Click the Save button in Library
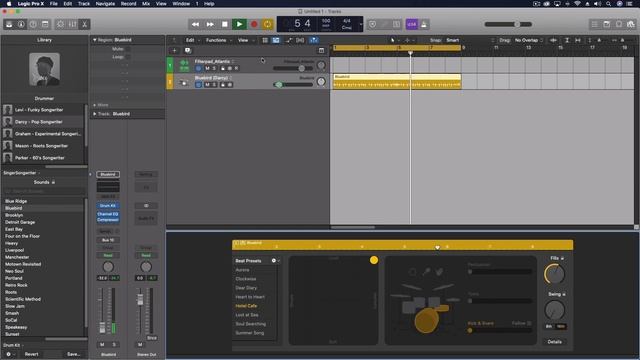This screenshot has height=360, width=640. pos(73,354)
